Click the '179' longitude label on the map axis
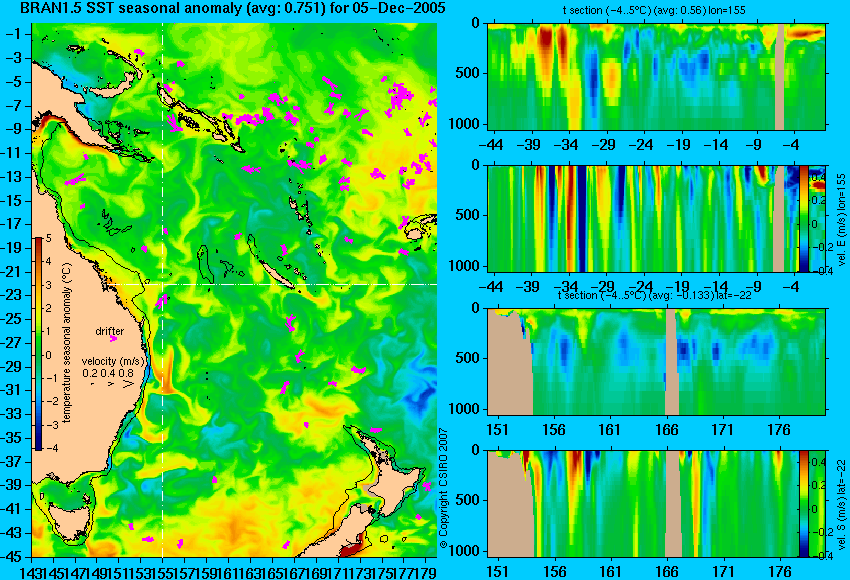 [427, 572]
